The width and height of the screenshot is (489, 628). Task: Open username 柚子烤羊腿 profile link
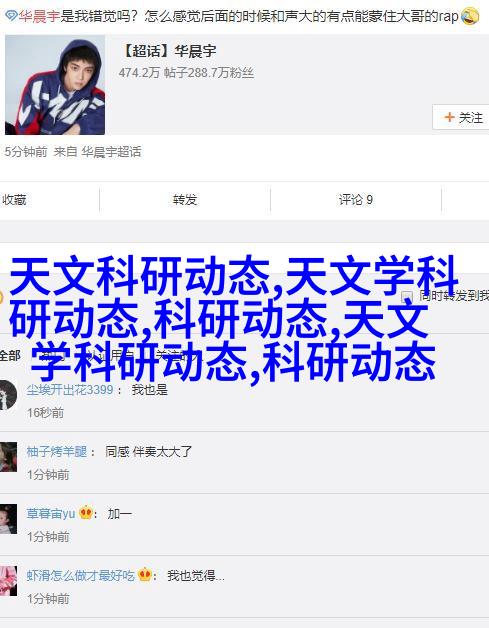(56, 452)
